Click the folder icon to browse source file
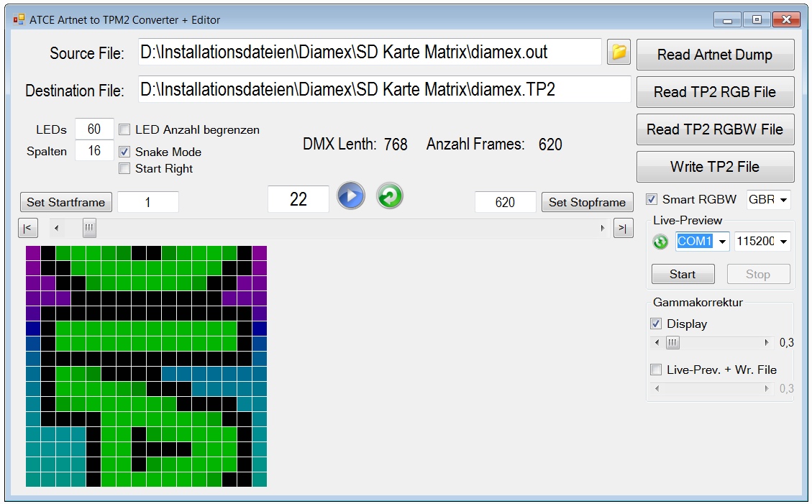Viewport: 812px width, 504px height. (619, 52)
